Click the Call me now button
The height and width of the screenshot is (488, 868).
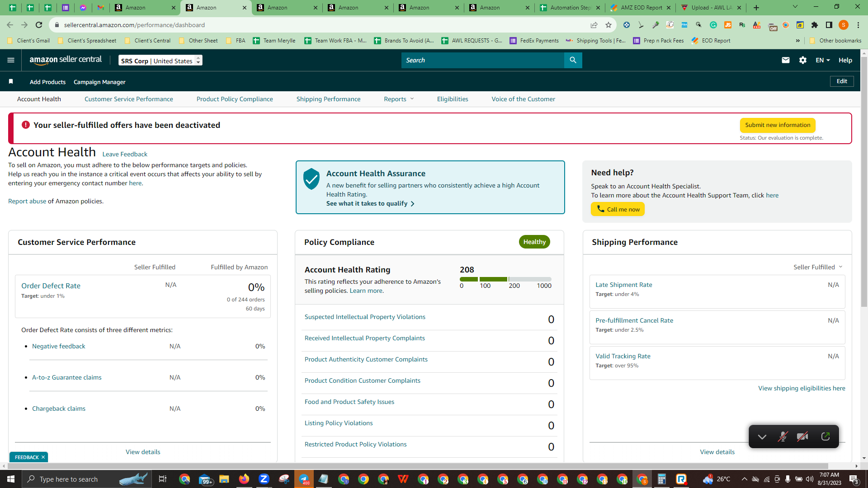pyautogui.click(x=618, y=209)
